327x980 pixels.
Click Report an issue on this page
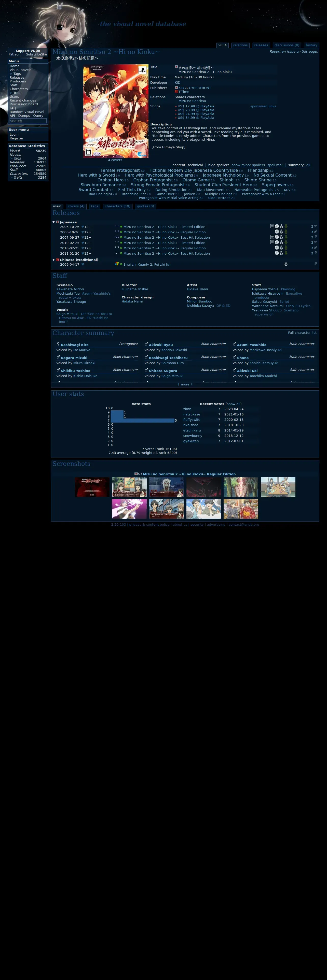pyautogui.click(x=293, y=51)
